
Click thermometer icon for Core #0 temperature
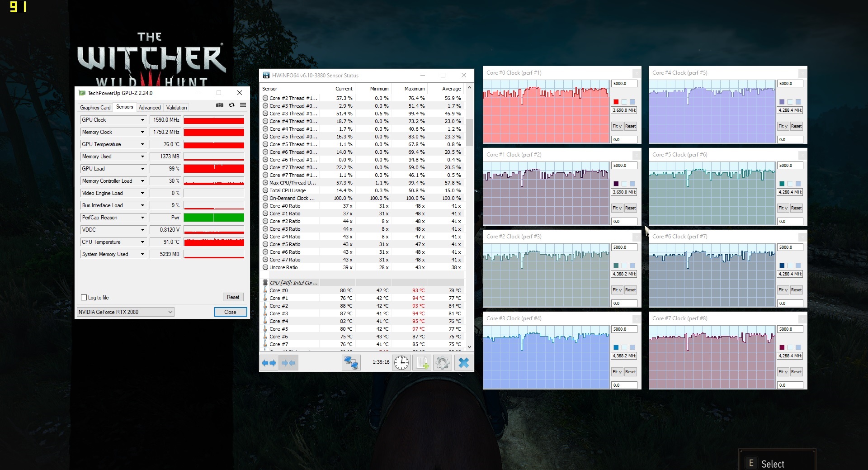point(265,290)
